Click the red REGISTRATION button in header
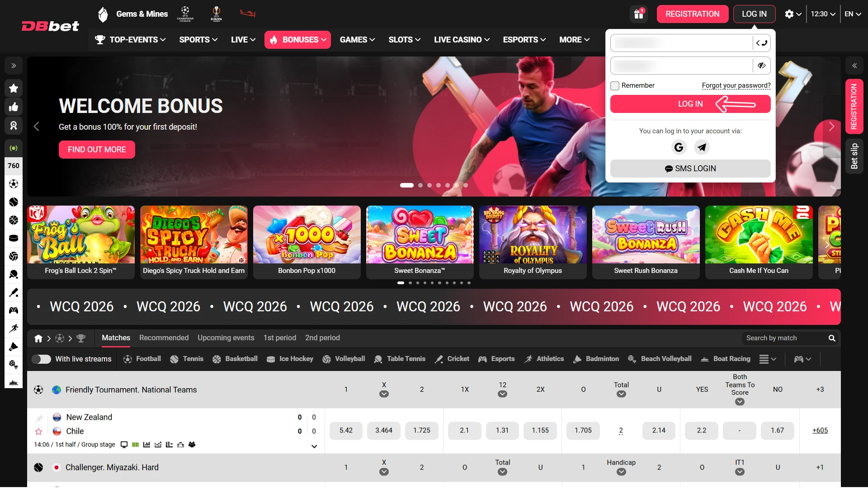Screen dimensions: 868x488 (x=692, y=14)
